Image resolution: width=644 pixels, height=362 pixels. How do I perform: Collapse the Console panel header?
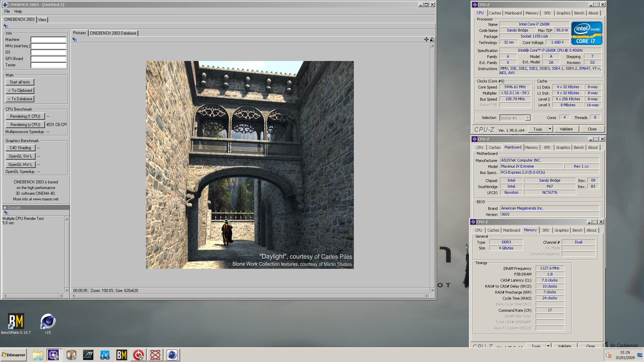pyautogui.click(x=5, y=207)
